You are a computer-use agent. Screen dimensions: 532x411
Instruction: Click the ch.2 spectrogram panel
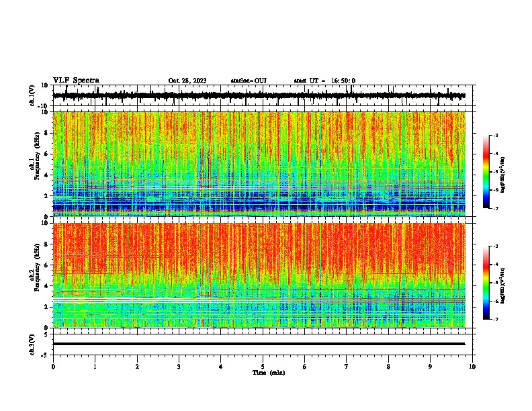[259, 275]
